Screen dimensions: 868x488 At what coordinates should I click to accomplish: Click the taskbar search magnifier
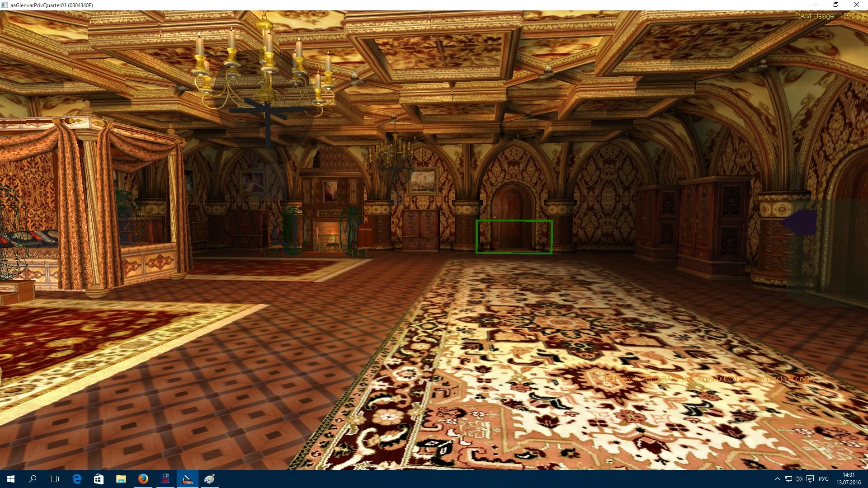[33, 479]
